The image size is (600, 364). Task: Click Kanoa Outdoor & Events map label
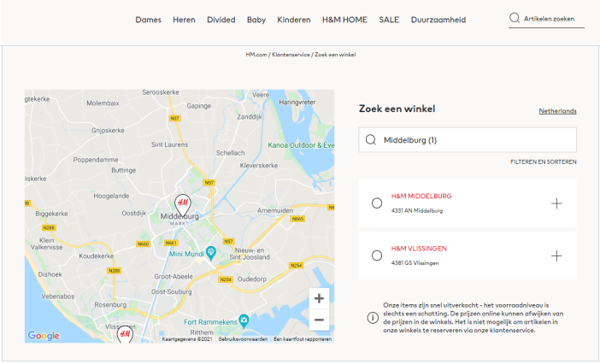pyautogui.click(x=301, y=145)
